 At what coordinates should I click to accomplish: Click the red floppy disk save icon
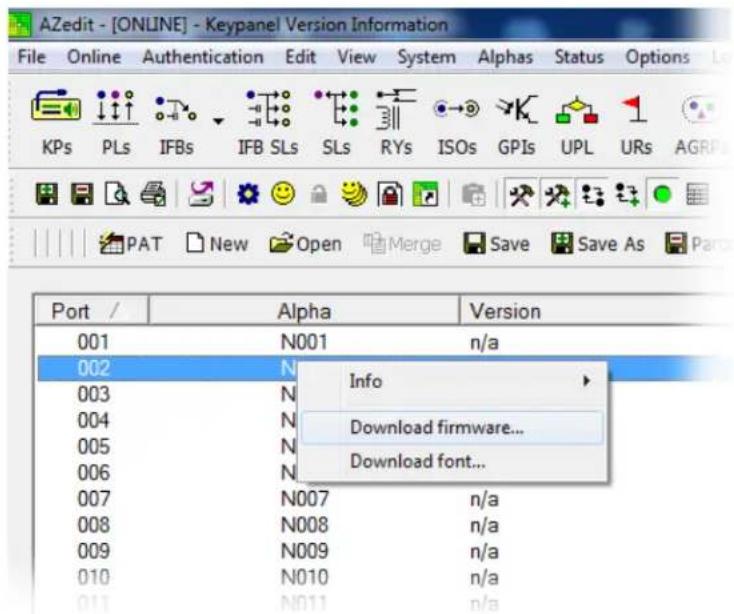click(82, 194)
